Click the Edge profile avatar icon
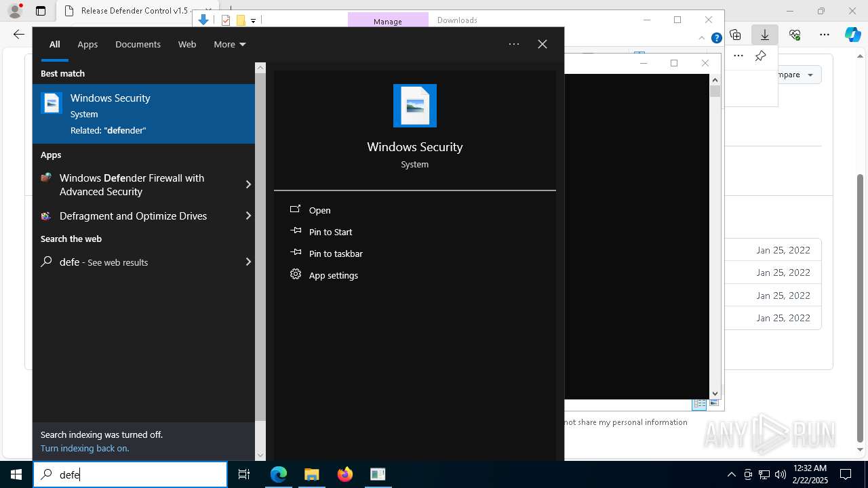Screen dimensions: 868x488 tap(14, 11)
